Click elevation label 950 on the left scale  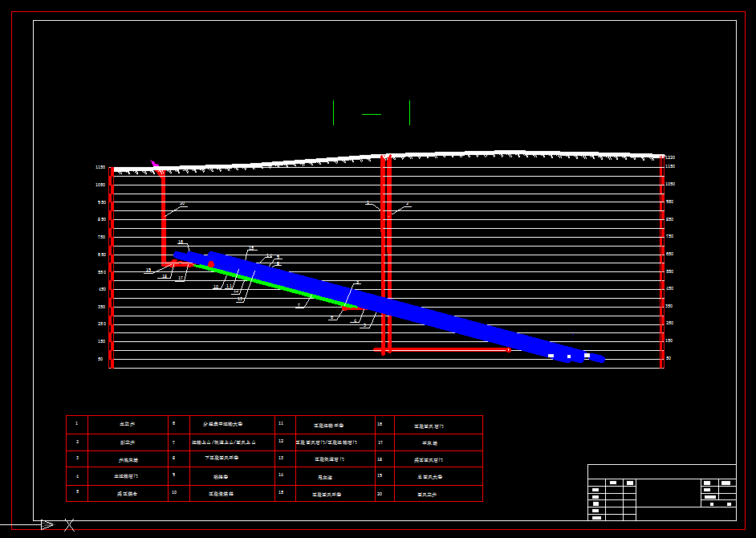[102, 202]
